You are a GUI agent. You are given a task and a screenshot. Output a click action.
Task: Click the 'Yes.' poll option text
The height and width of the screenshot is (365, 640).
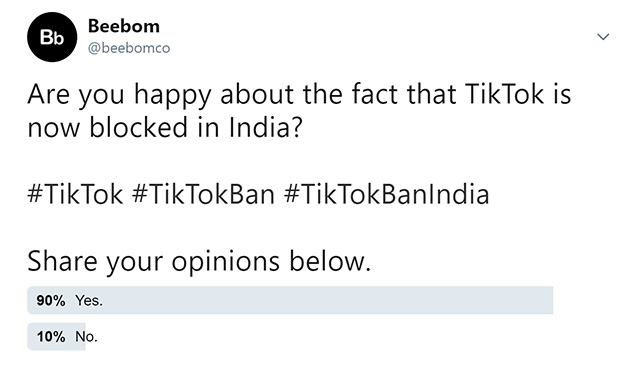point(89,301)
